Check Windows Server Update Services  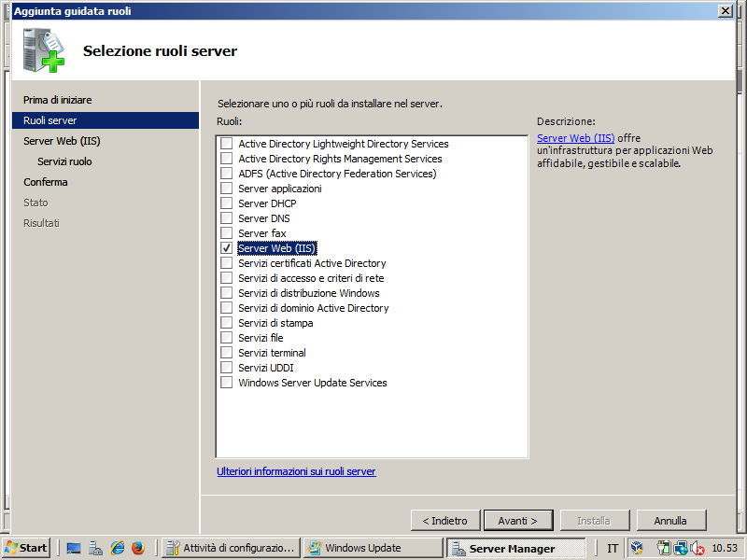(x=227, y=383)
